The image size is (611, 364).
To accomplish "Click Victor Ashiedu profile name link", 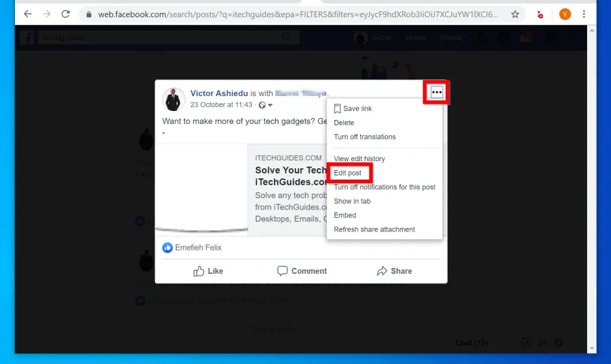I will tap(219, 93).
